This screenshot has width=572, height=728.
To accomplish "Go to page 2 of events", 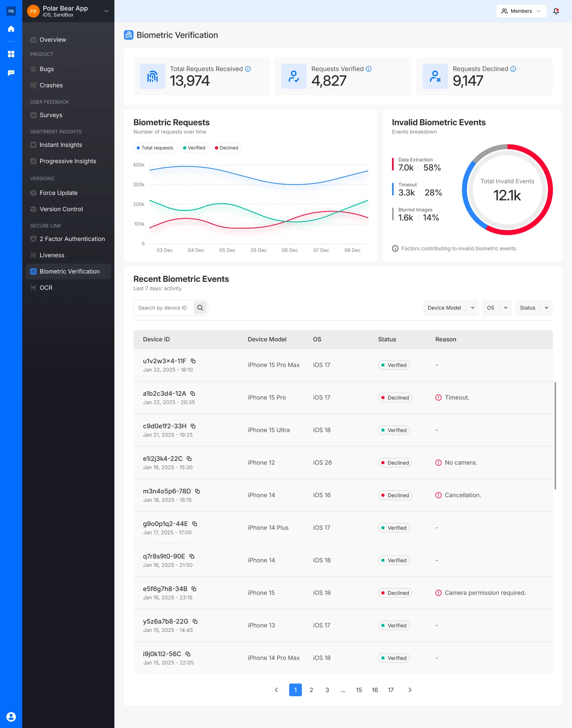I will coord(311,690).
